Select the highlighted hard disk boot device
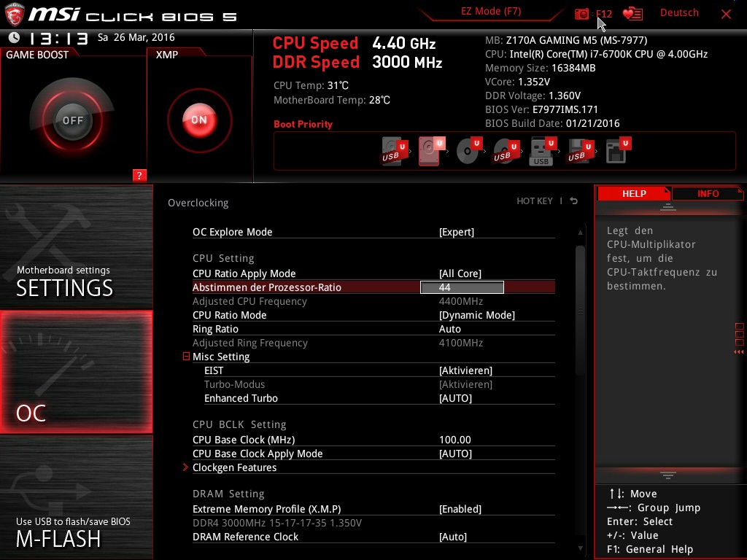 [x=432, y=150]
